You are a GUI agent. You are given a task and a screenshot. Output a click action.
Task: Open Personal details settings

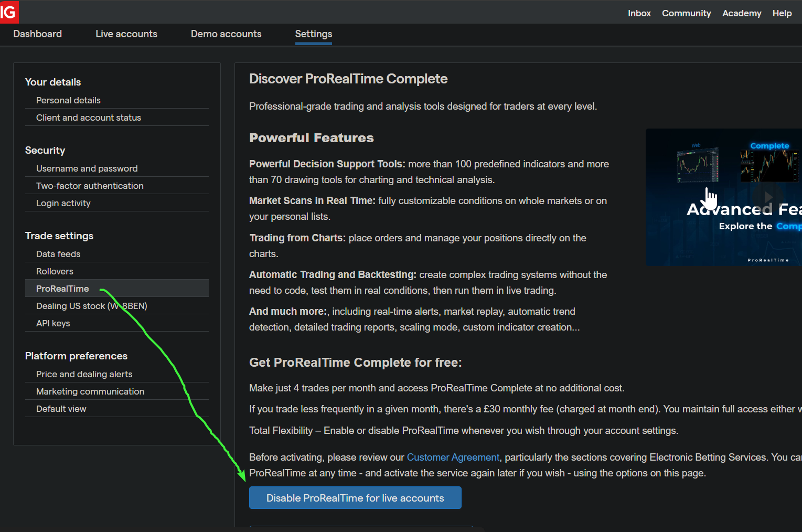tap(117, 100)
